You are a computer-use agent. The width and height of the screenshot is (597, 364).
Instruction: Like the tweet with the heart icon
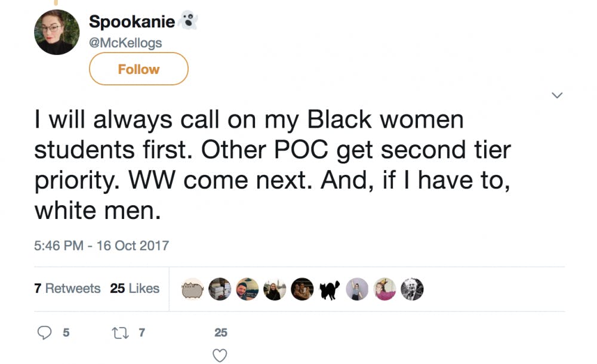[220, 356]
